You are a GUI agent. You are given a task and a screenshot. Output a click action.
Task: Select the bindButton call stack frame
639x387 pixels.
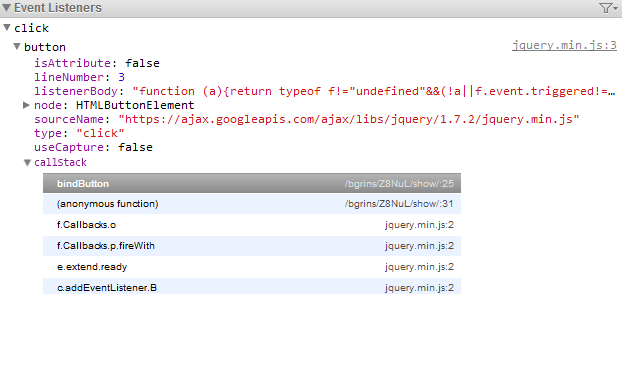click(x=252, y=183)
